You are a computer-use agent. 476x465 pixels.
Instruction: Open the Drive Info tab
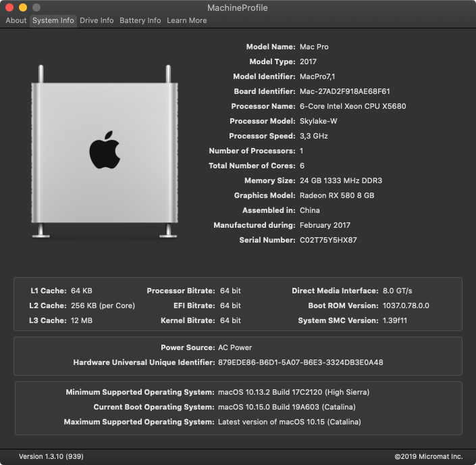(97, 20)
